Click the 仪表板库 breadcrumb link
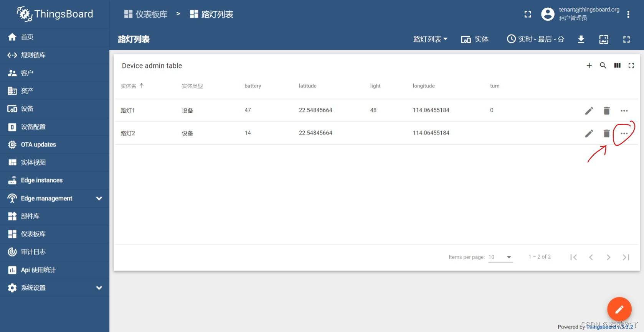The image size is (644, 332). point(146,14)
